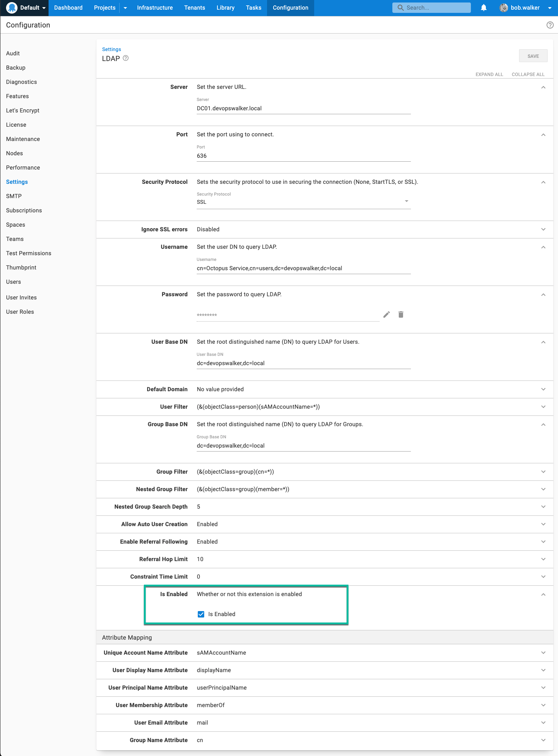Collapse the Security Protocol section chevron
The image size is (558, 756).
pos(543,182)
